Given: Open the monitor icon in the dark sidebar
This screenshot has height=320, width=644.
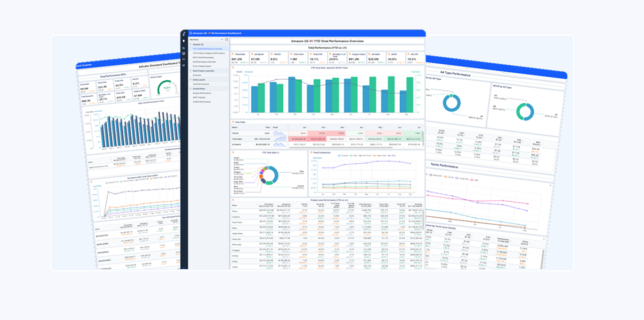Looking at the screenshot, I should click(x=184, y=54).
